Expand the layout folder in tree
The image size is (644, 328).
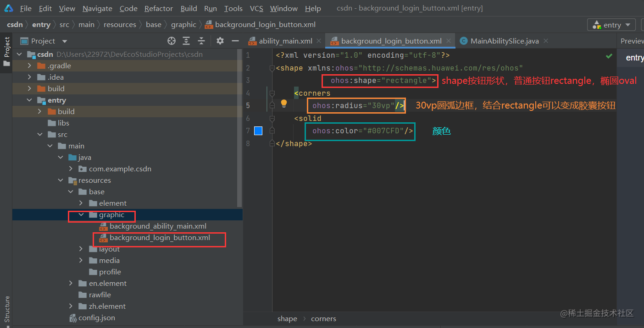(x=81, y=249)
